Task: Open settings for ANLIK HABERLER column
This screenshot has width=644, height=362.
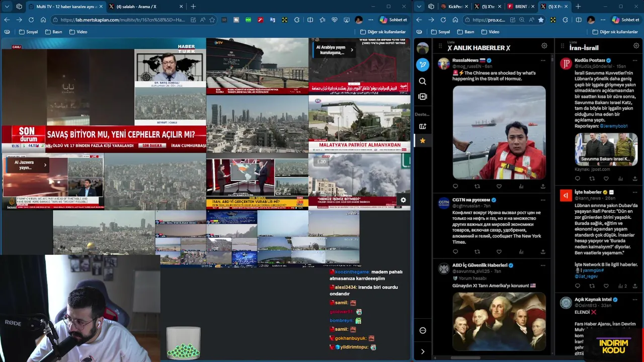Action: [x=544, y=46]
